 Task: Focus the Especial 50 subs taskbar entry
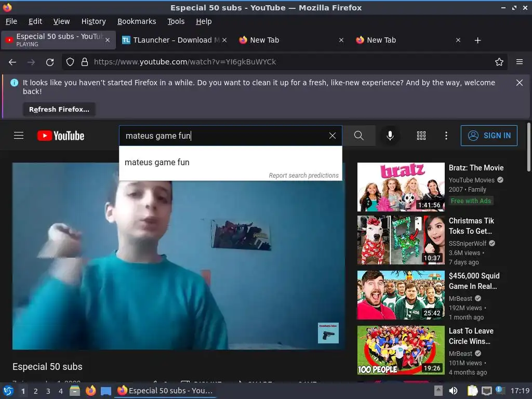click(x=165, y=391)
